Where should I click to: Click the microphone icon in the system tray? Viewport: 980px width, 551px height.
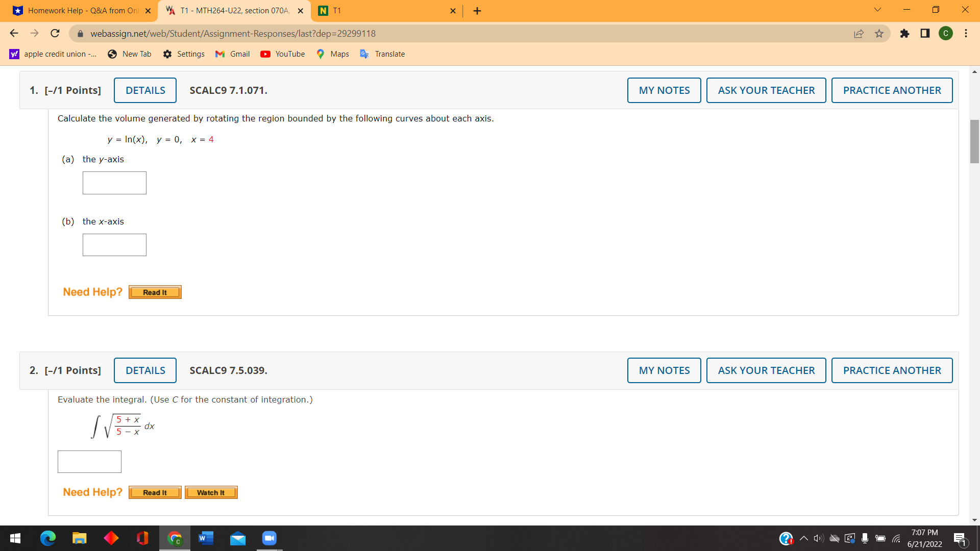coord(865,538)
